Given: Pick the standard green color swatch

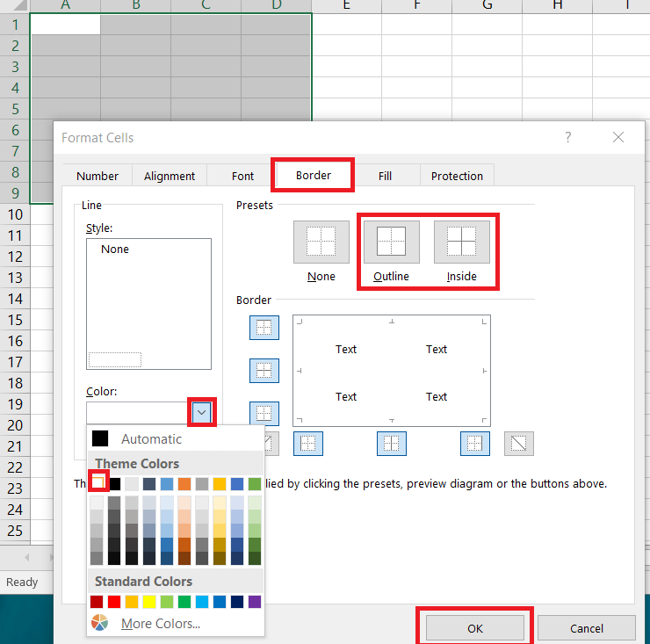Looking at the screenshot, I should pos(184,601).
